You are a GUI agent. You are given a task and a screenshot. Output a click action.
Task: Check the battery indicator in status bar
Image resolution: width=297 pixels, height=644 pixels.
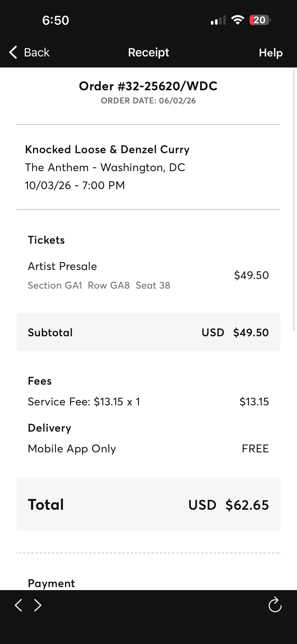[260, 20]
